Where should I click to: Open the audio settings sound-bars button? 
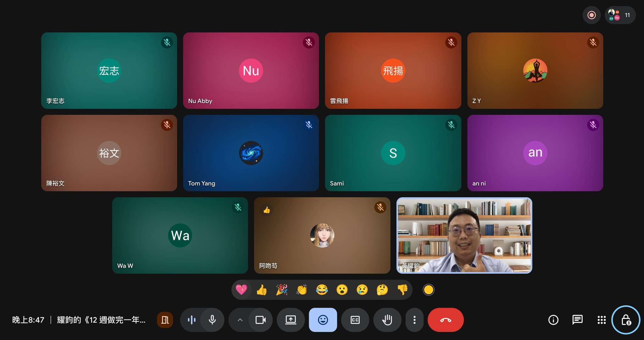coord(192,320)
